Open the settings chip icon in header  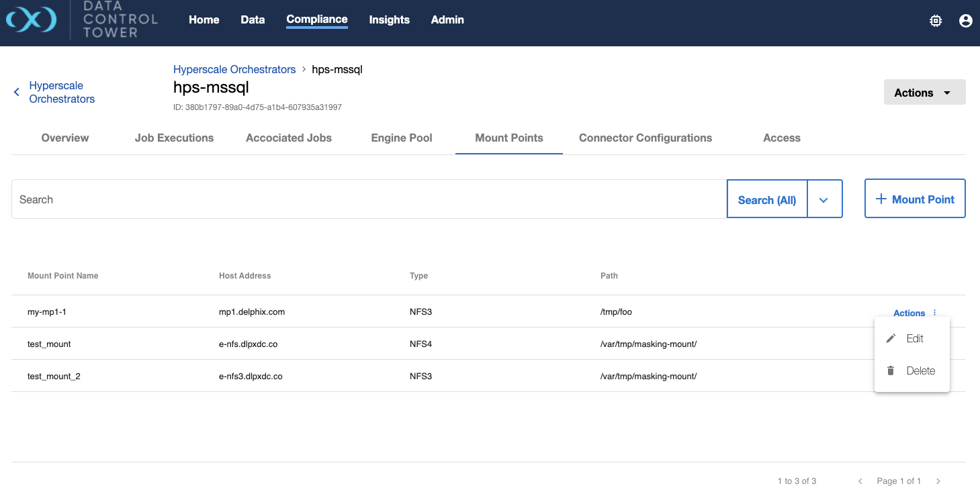coord(935,21)
